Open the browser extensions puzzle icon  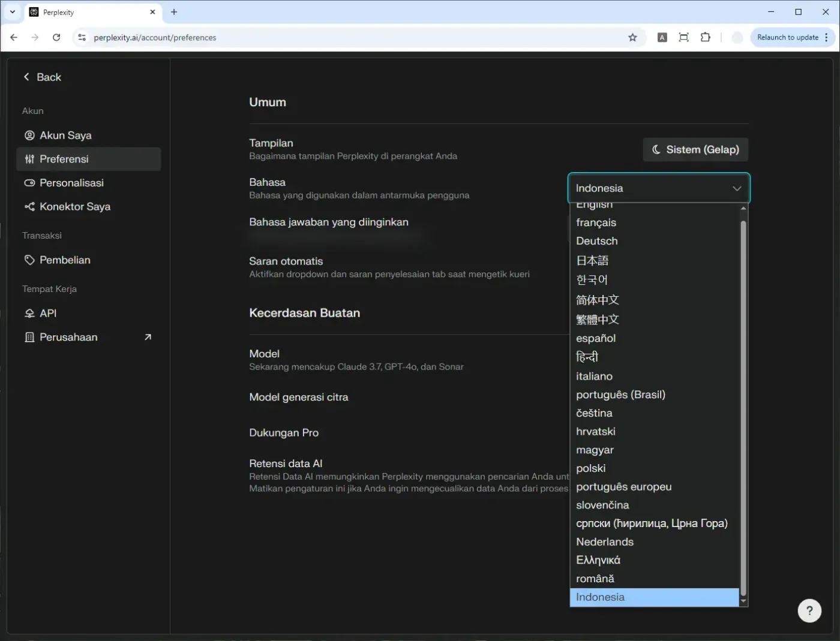pyautogui.click(x=706, y=37)
